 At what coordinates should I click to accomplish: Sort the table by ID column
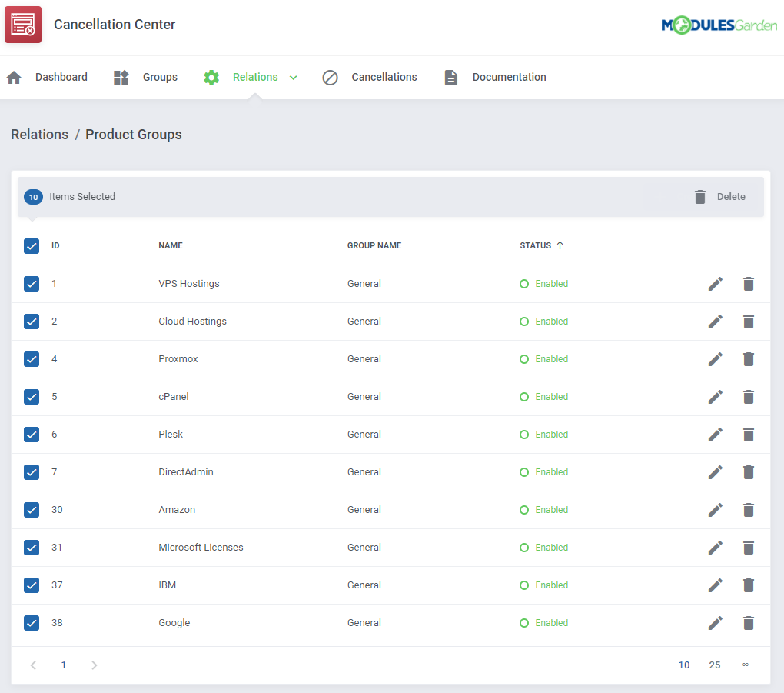point(55,245)
